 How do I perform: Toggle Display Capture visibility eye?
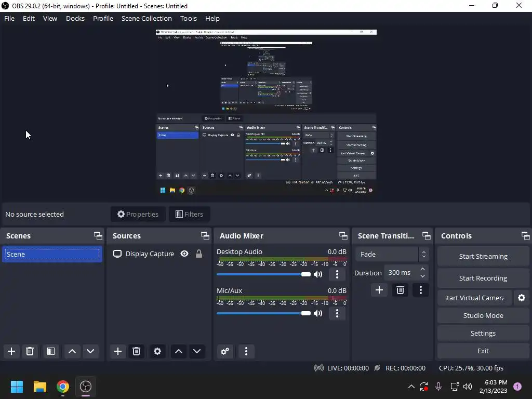coord(184,254)
